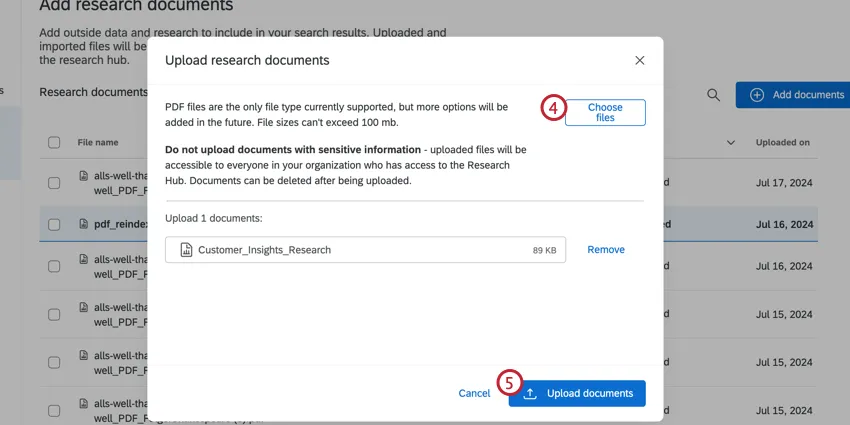Click the upload arrow icon on Upload documents

pyautogui.click(x=530, y=393)
